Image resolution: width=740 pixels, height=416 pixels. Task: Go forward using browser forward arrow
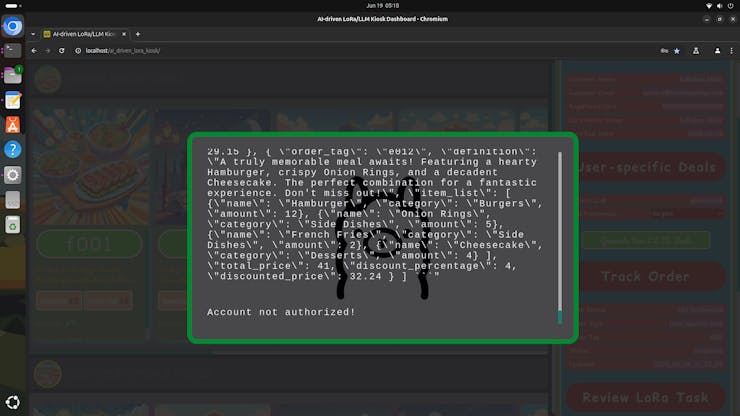tap(48, 51)
